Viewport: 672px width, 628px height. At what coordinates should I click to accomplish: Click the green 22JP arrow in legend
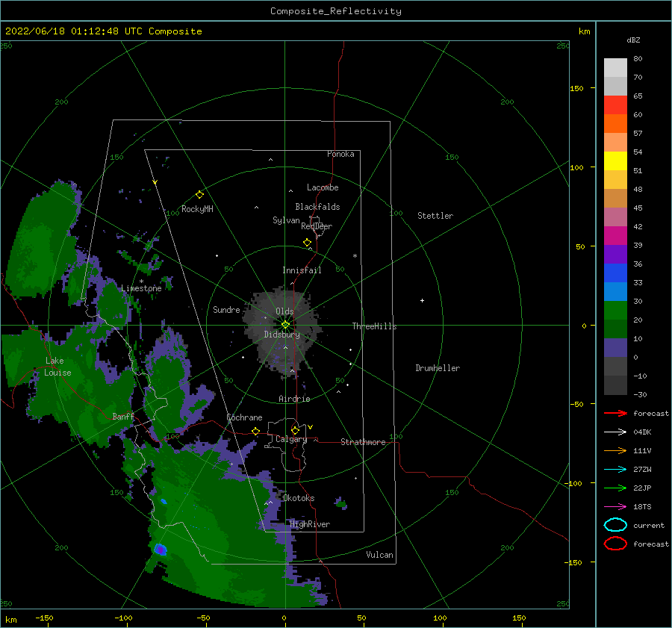615,488
